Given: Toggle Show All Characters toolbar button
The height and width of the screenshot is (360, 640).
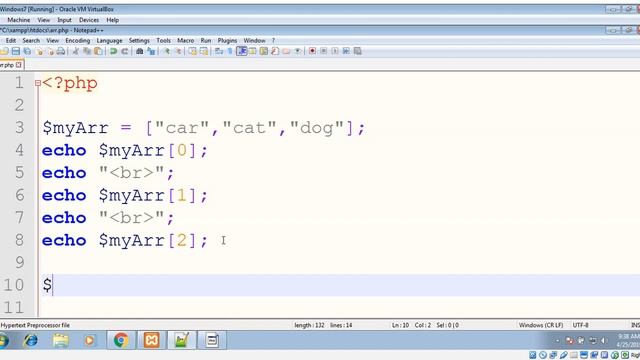Looking at the screenshot, I should tap(230, 51).
